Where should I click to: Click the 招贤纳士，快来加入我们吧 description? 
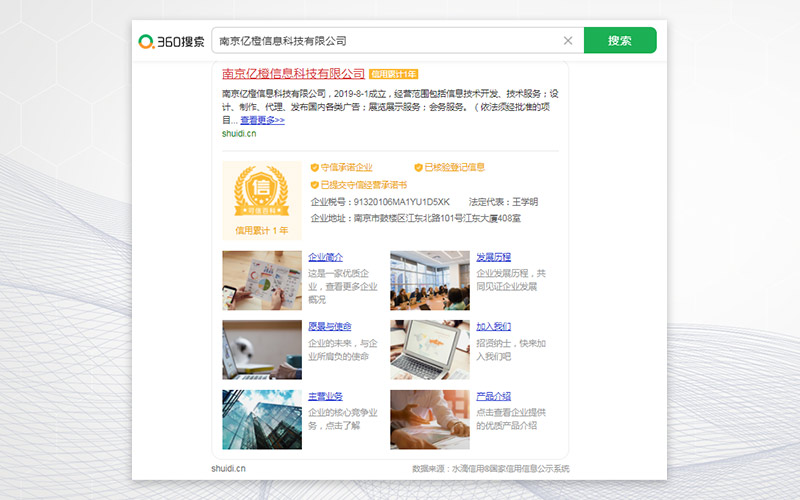click(511, 350)
